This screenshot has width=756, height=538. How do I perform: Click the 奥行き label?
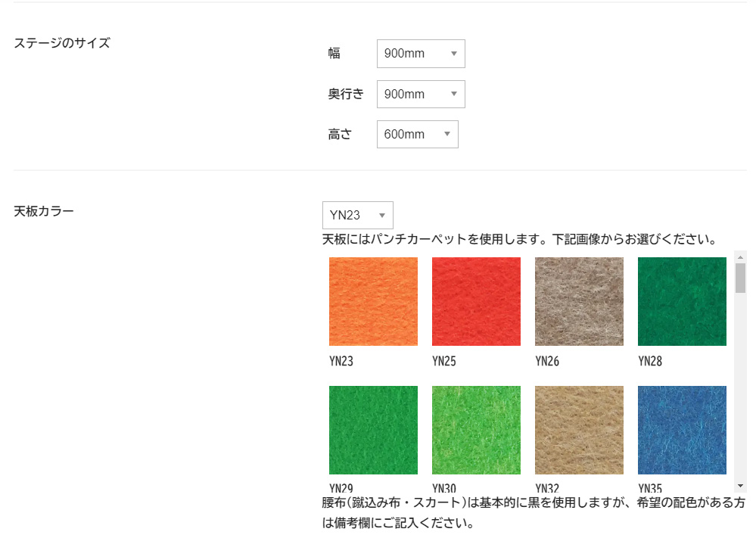346,94
